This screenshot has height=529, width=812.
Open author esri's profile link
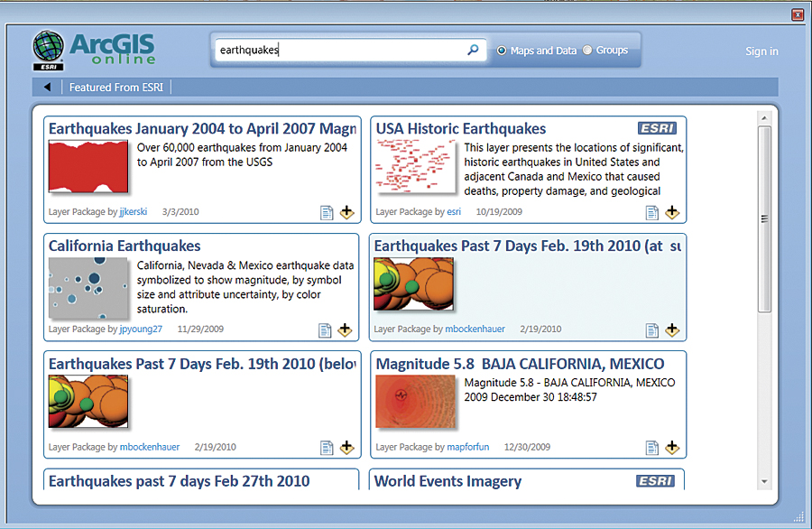[x=454, y=211]
